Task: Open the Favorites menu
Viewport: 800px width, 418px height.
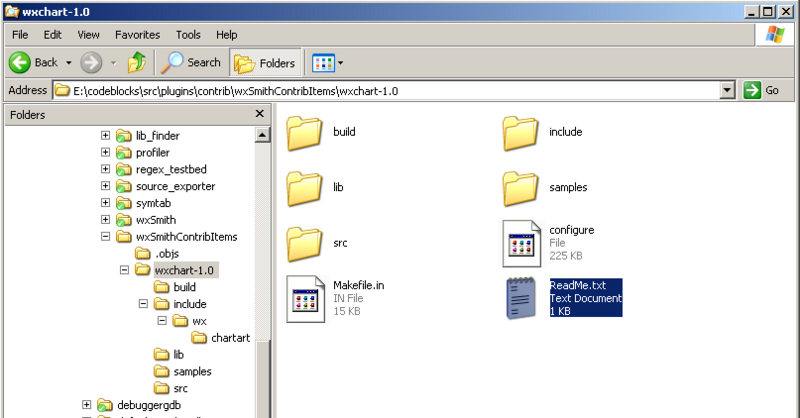Action: [137, 35]
